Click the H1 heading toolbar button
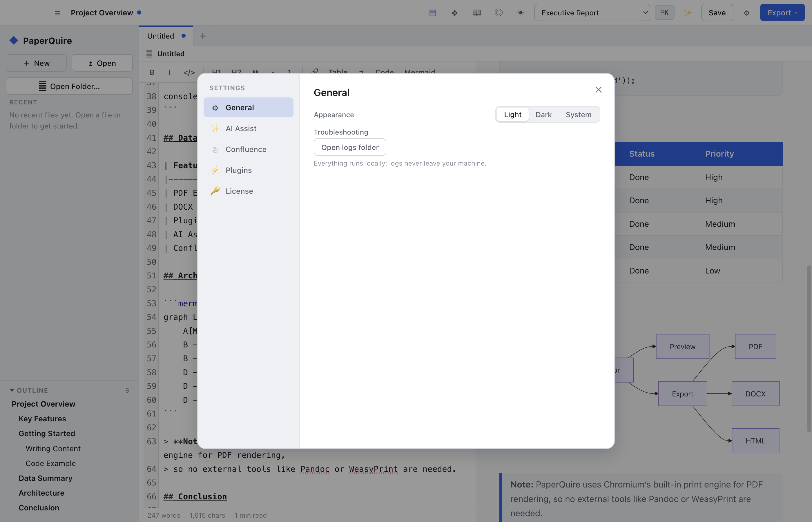 (x=216, y=72)
